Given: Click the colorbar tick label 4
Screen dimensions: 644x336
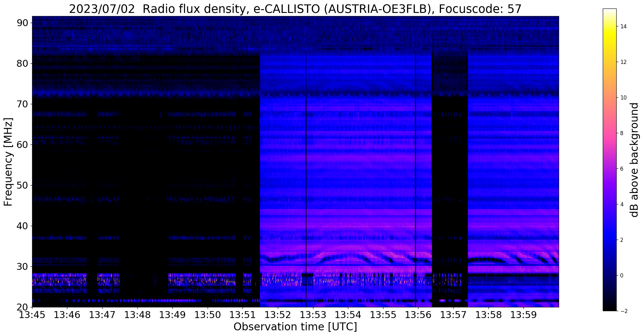Looking at the screenshot, I should pyautogui.click(x=621, y=204).
